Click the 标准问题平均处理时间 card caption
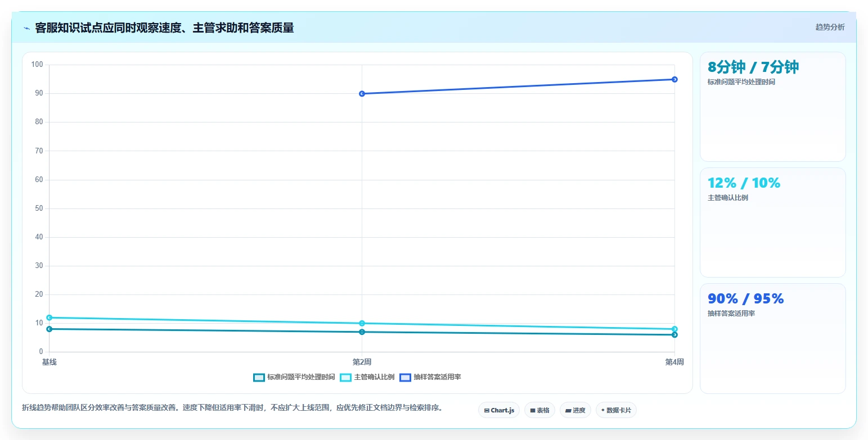Viewport: 868px width, 440px height. tap(741, 82)
